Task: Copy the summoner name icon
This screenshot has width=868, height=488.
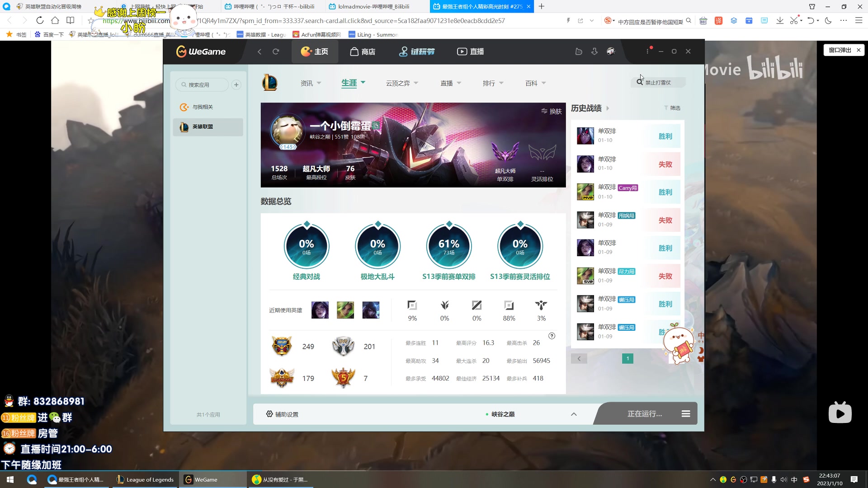Action: [376, 126]
